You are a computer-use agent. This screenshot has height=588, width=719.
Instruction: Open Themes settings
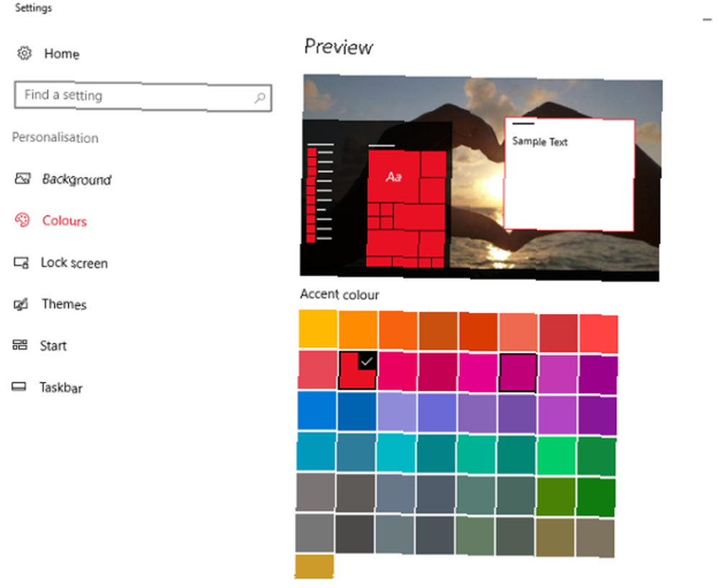point(64,304)
